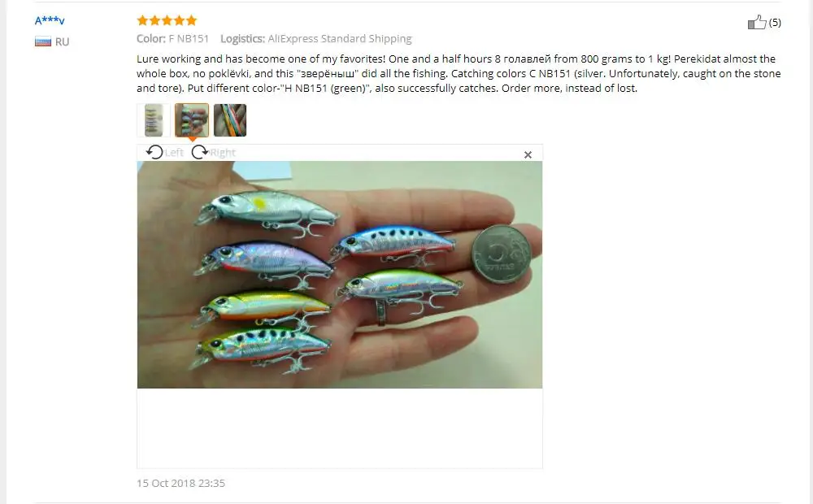
Task: Click the helpful vote count (5)
Action: click(x=775, y=22)
